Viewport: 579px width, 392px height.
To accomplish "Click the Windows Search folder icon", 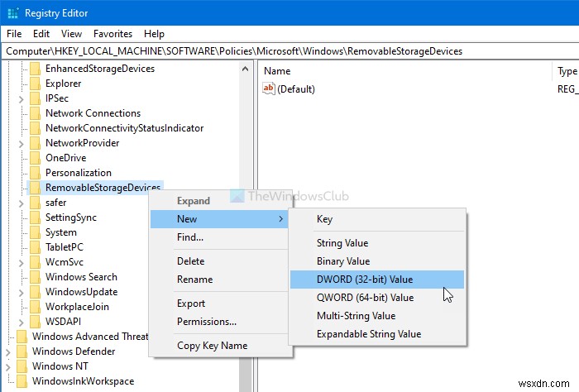I will (35, 277).
